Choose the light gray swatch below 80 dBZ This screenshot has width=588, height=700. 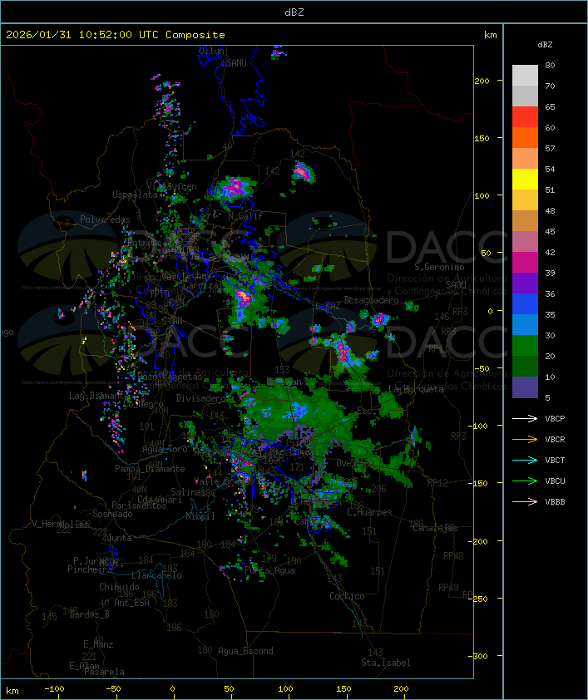[x=525, y=76]
